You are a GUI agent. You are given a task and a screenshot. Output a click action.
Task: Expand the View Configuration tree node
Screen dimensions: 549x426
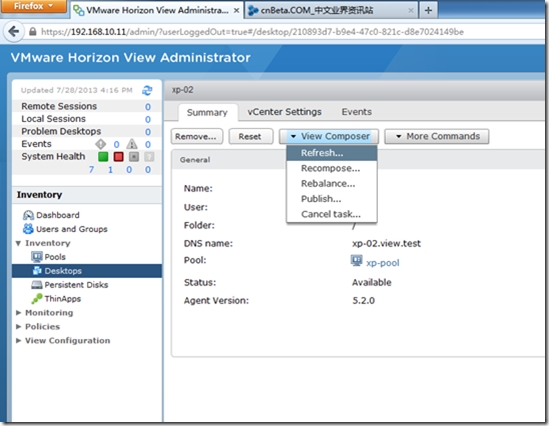point(19,341)
